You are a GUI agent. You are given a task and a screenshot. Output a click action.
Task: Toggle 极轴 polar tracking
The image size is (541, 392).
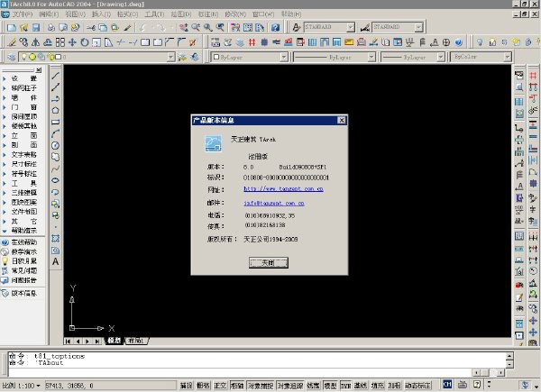pos(237,385)
